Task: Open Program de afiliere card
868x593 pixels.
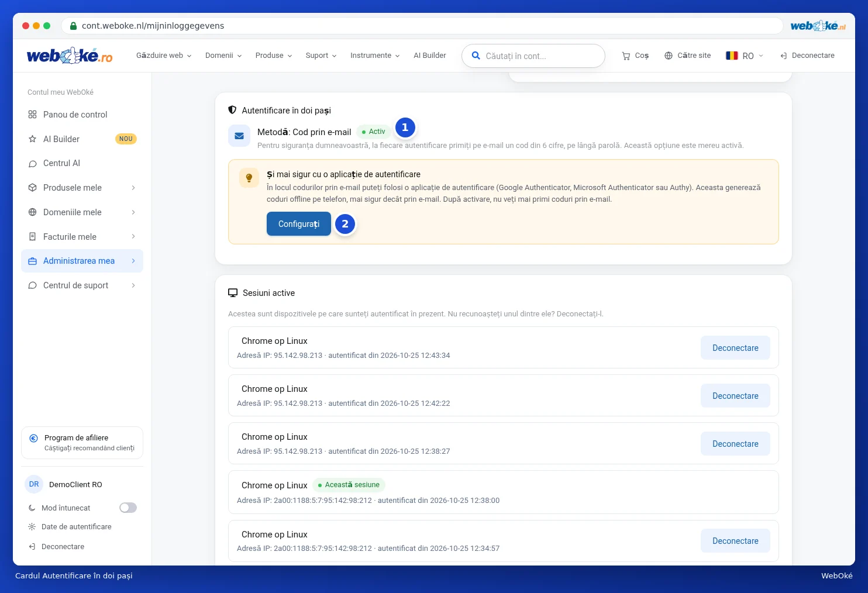Action: [x=82, y=443]
